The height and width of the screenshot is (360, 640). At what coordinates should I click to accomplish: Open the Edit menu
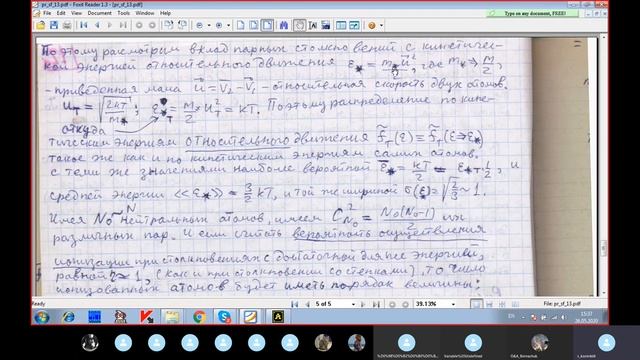pos(61,13)
